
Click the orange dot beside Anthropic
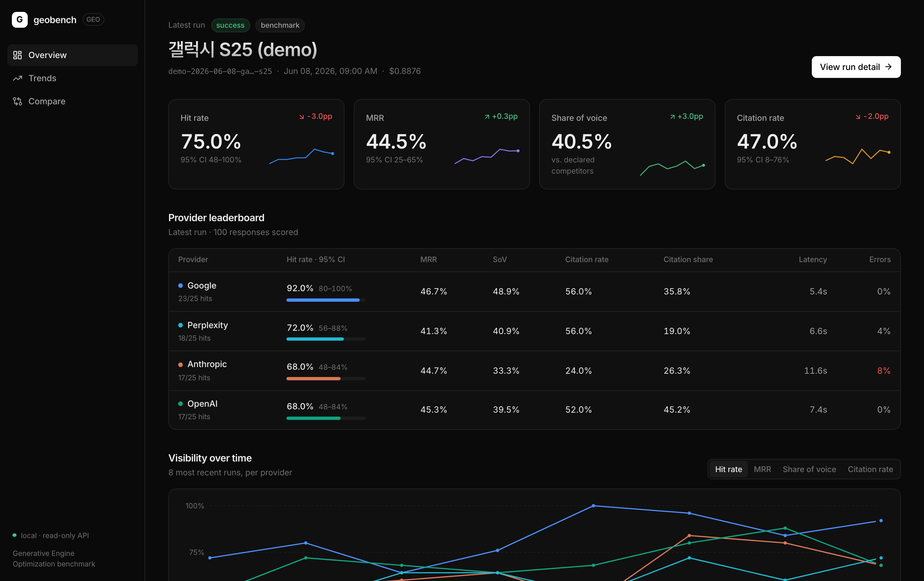coord(181,364)
